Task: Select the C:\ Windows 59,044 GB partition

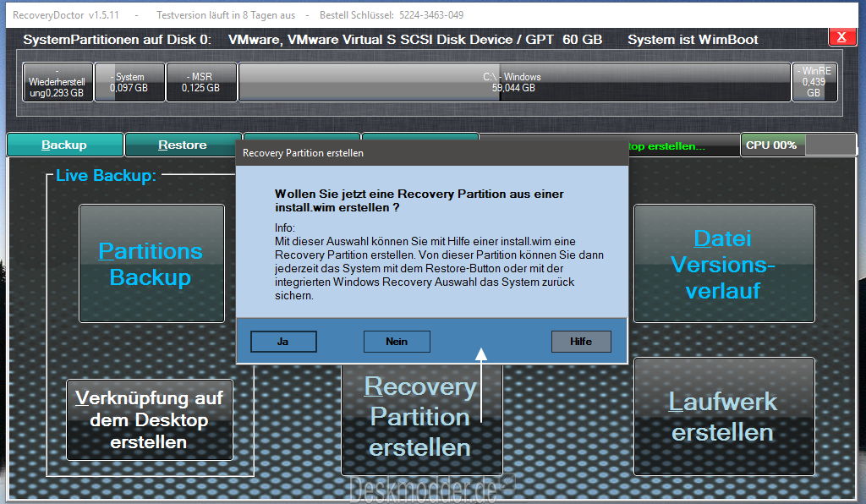Action: (x=513, y=82)
